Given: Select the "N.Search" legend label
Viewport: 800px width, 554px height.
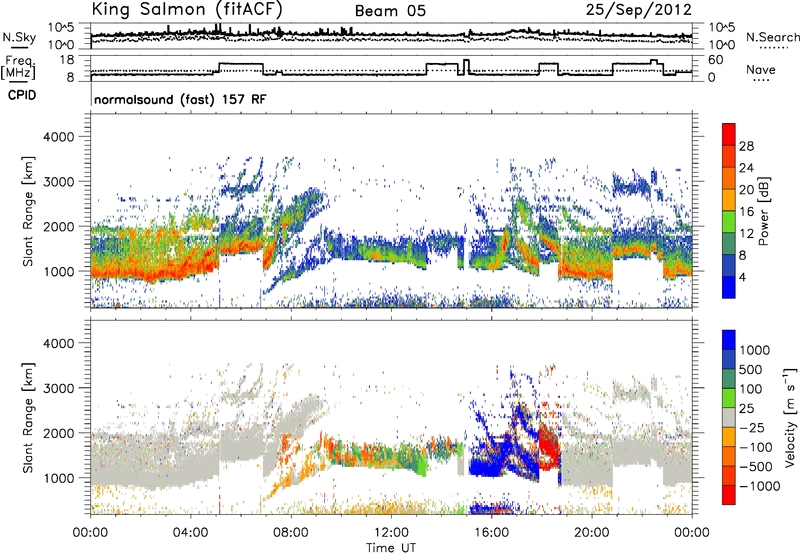Looking at the screenshot, I should pyautogui.click(x=772, y=37).
